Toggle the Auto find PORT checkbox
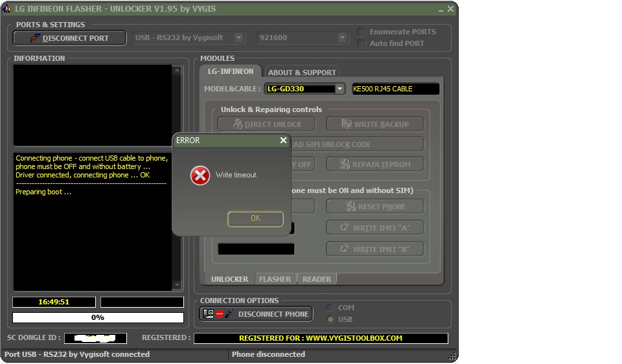 [x=362, y=43]
